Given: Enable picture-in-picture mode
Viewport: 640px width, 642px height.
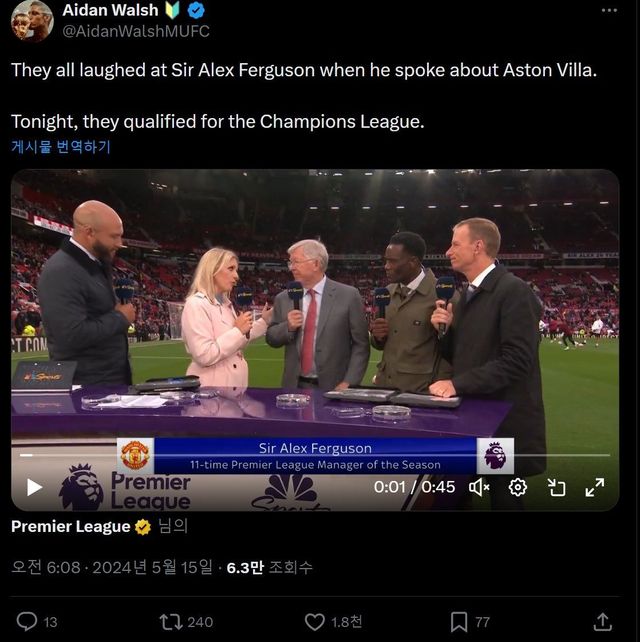Looking at the screenshot, I should tap(556, 487).
